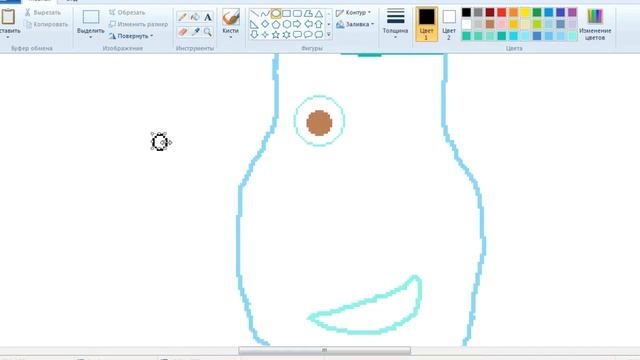Choose the Pentagon shape
Screen dimensions: 640x360
[x=276, y=24]
